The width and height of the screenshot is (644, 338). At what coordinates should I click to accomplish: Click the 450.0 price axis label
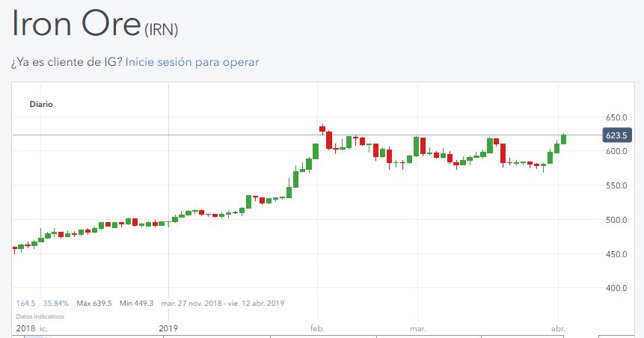[x=616, y=255]
